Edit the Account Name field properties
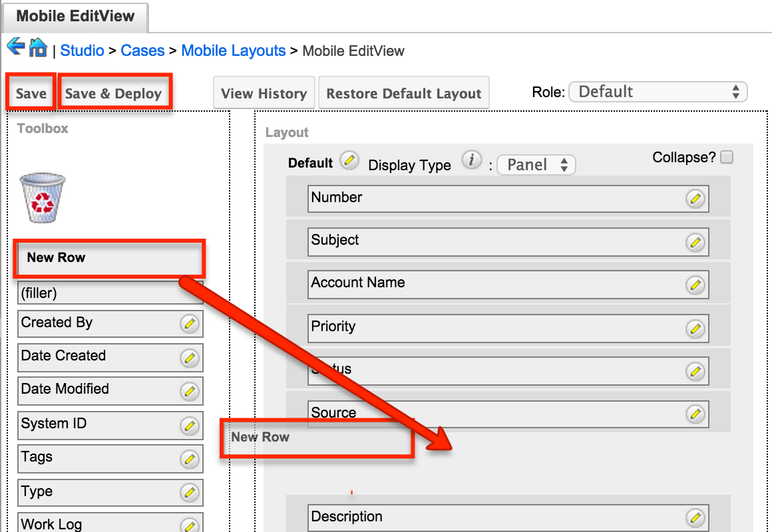Image resolution: width=772 pixels, height=532 pixels. tap(695, 285)
